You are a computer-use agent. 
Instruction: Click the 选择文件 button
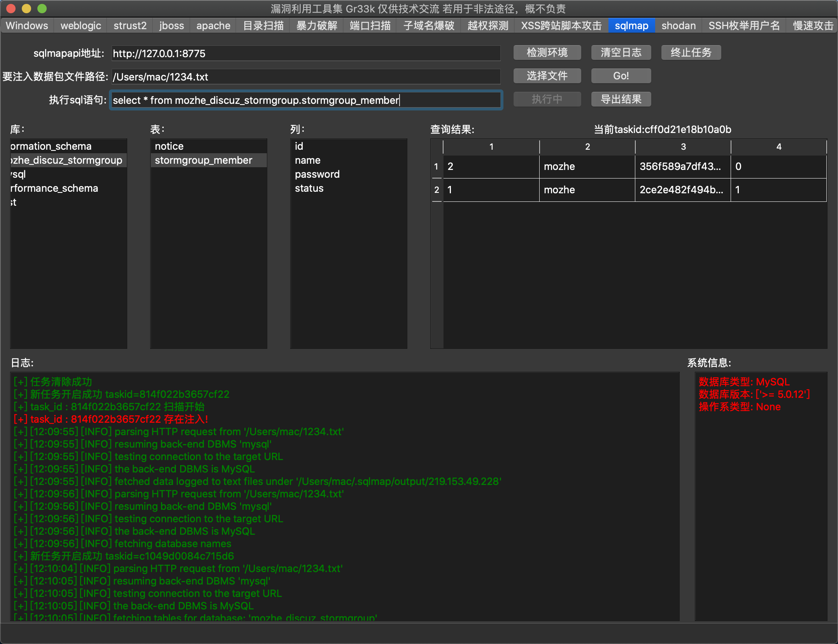pyautogui.click(x=547, y=76)
